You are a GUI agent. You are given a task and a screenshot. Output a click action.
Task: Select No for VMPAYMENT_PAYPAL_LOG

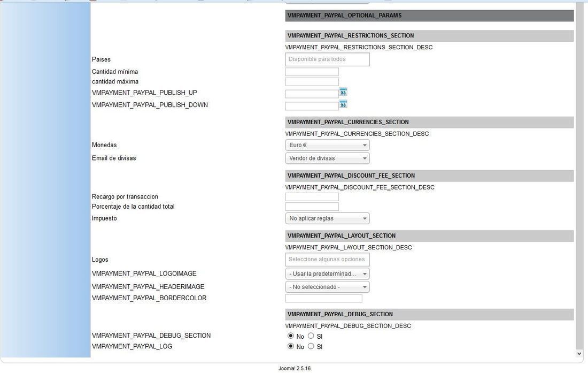tap(291, 346)
